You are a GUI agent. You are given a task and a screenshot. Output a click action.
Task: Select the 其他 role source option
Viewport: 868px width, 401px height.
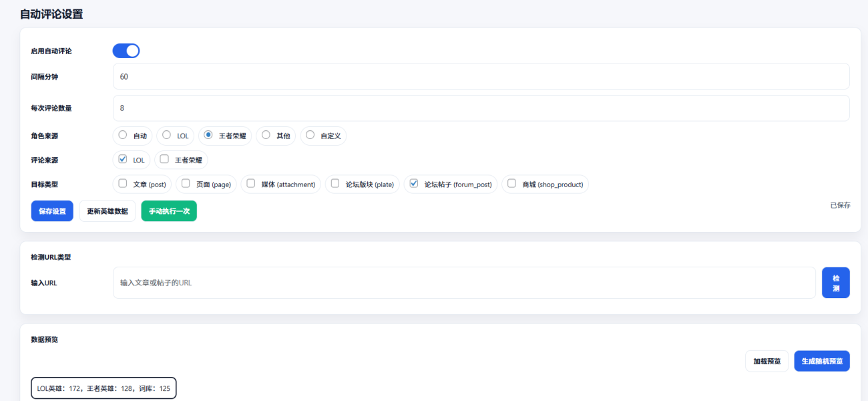[x=266, y=135]
